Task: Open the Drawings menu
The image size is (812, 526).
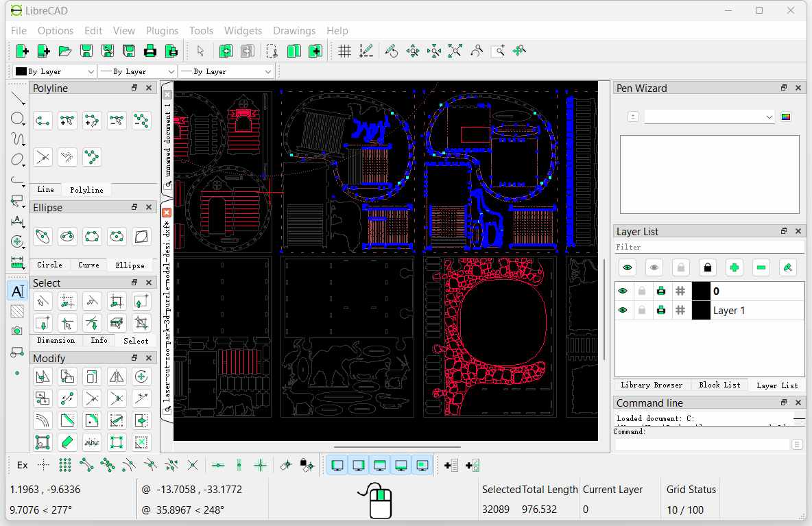Action: 294,31
